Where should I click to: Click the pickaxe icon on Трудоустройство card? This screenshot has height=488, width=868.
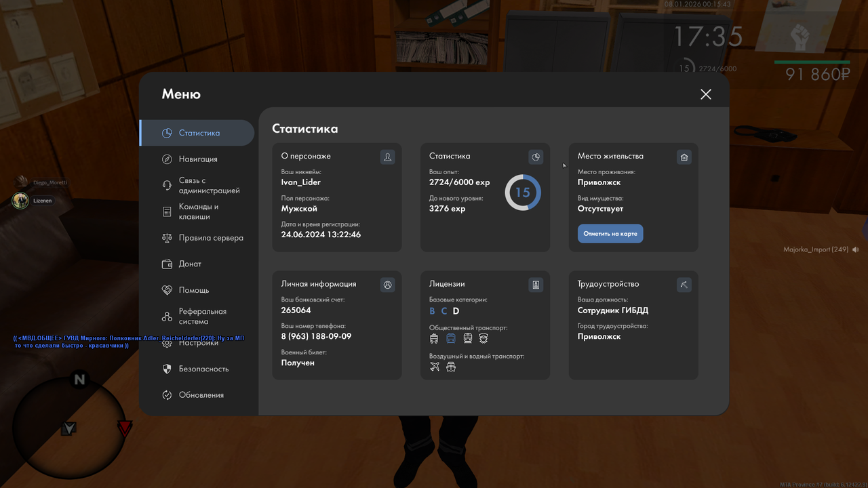pos(684,285)
